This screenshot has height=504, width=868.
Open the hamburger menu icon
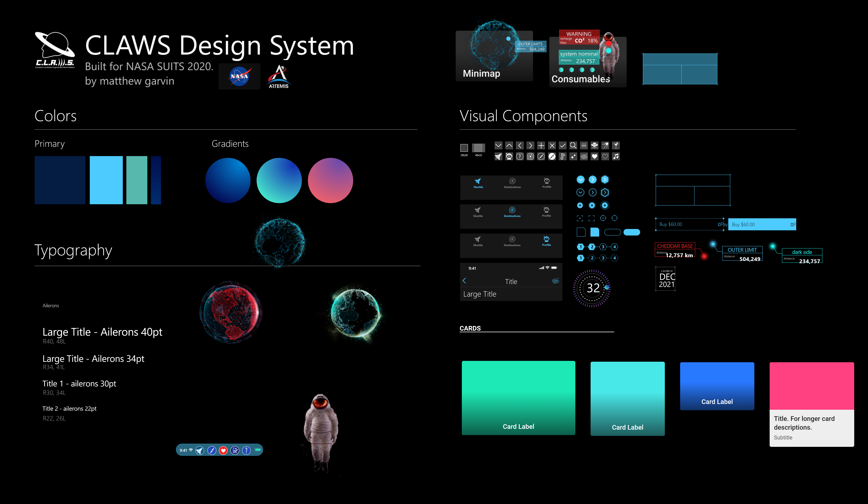pyautogui.click(x=584, y=145)
